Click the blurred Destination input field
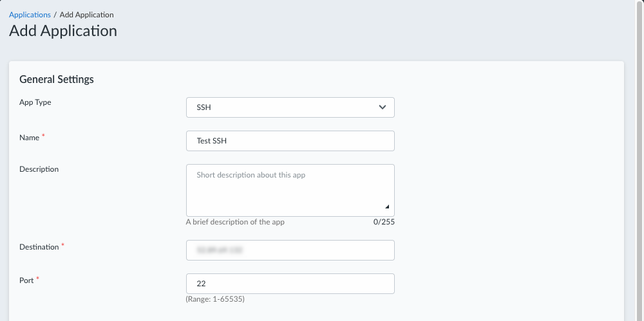The height and width of the screenshot is (321, 644). (290, 250)
